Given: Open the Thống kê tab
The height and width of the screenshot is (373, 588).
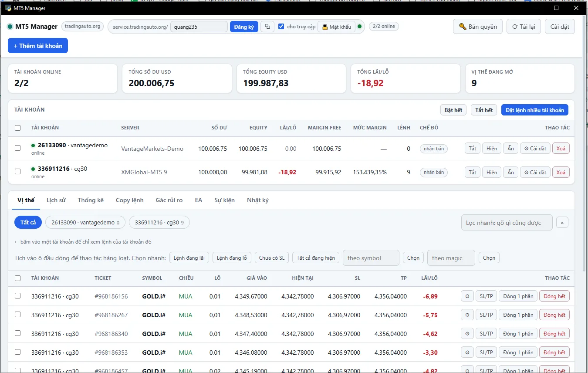Looking at the screenshot, I should [x=91, y=200].
